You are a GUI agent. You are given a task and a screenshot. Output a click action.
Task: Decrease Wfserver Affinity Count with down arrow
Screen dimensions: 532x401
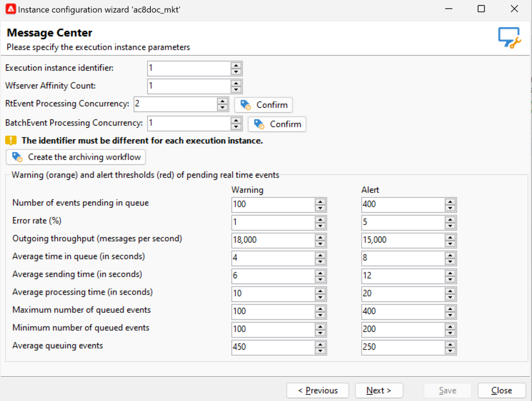click(236, 89)
